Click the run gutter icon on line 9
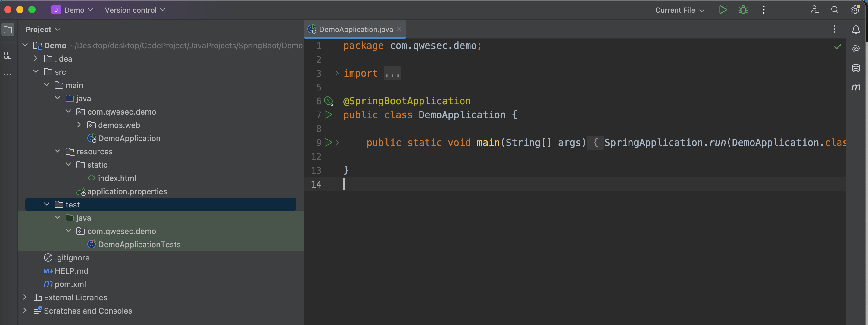This screenshot has width=868, height=325. [328, 142]
